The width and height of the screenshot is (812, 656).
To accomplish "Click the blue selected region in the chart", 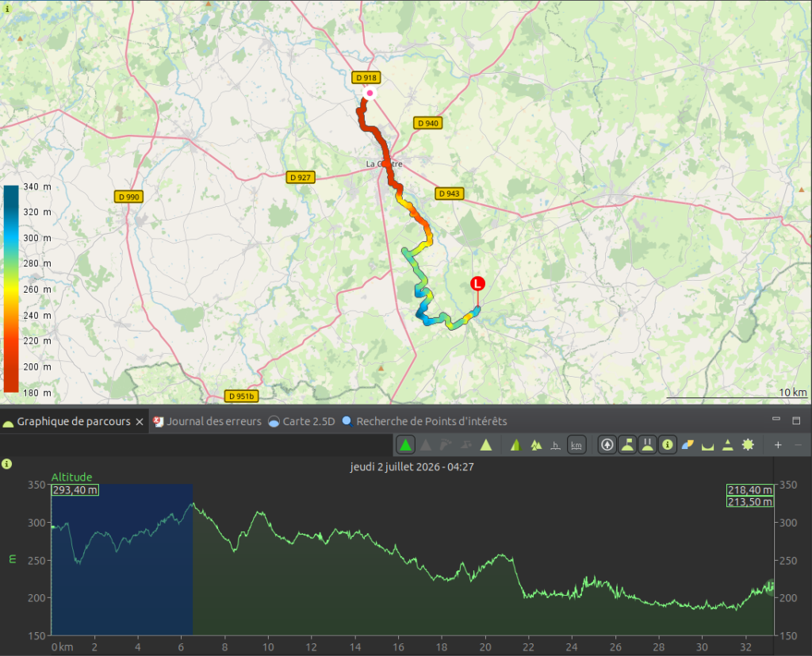I will coord(121,559).
